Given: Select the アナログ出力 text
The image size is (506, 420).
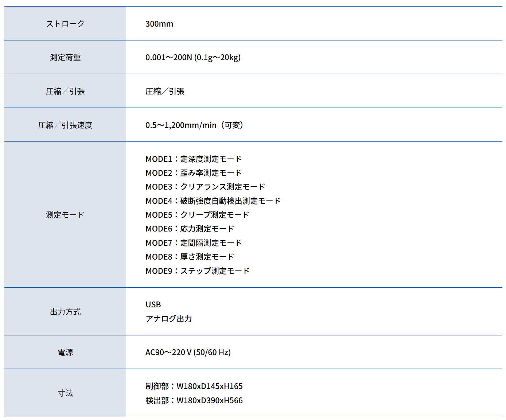Looking at the screenshot, I should pyautogui.click(x=170, y=319).
